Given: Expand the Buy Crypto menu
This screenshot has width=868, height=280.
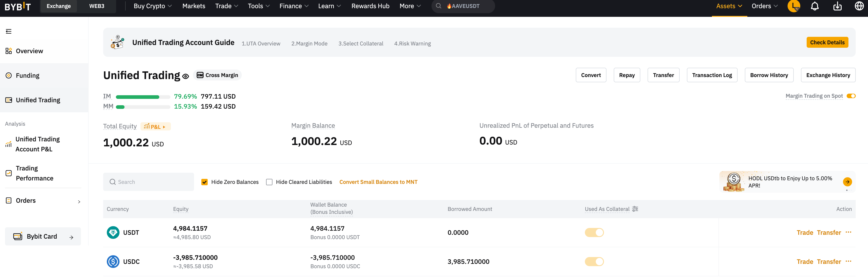Looking at the screenshot, I should [153, 6].
